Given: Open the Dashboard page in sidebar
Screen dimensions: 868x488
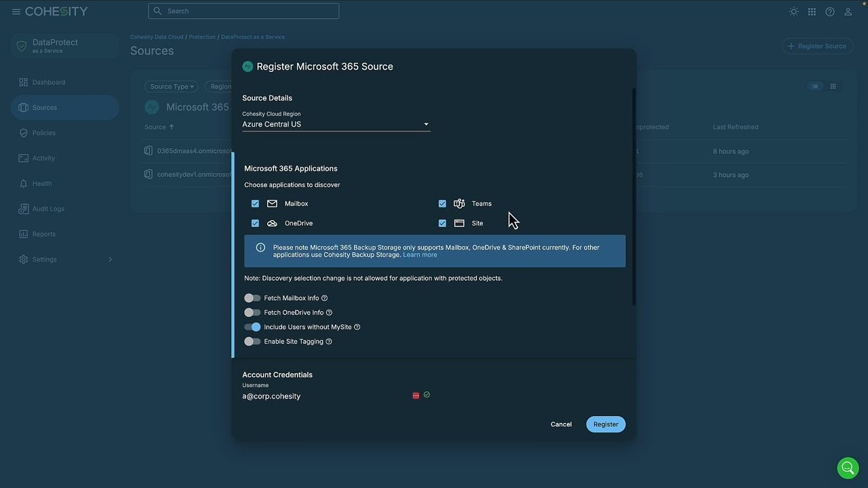Looking at the screenshot, I should [65, 82].
